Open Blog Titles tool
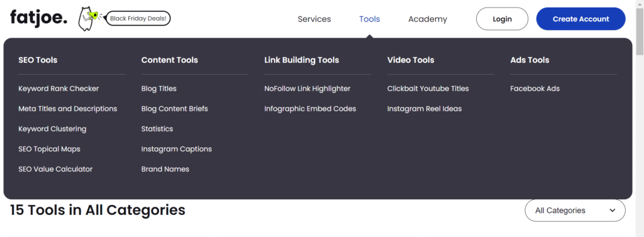 point(159,89)
